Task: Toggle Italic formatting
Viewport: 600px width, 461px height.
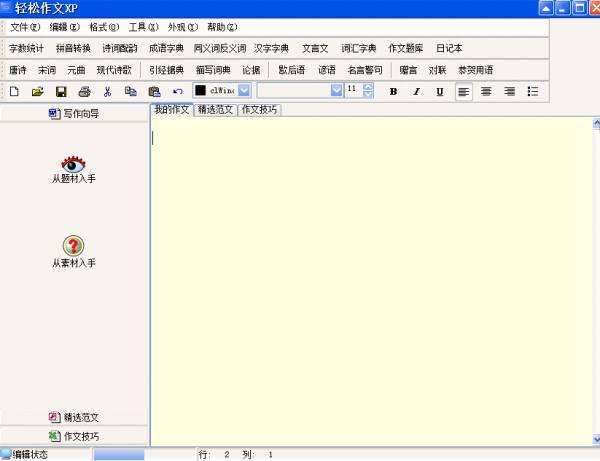Action: (x=417, y=91)
